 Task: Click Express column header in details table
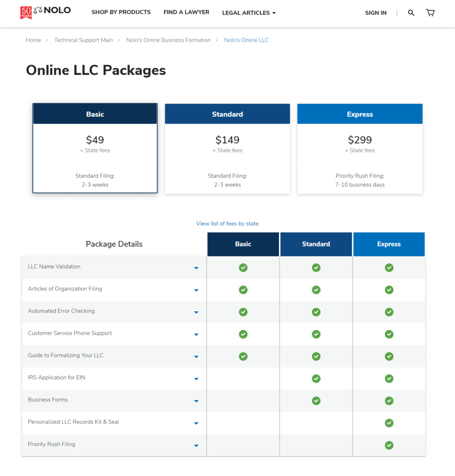(x=389, y=244)
